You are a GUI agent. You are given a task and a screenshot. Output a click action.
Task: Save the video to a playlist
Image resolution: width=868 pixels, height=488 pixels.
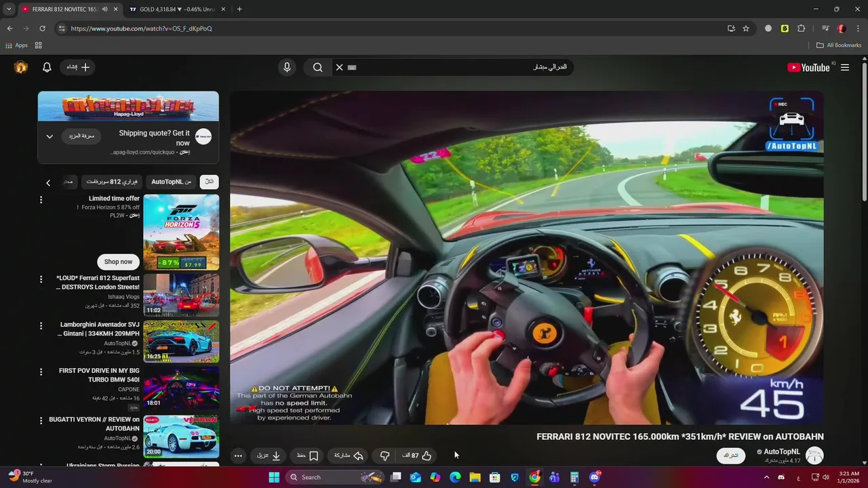click(307, 455)
